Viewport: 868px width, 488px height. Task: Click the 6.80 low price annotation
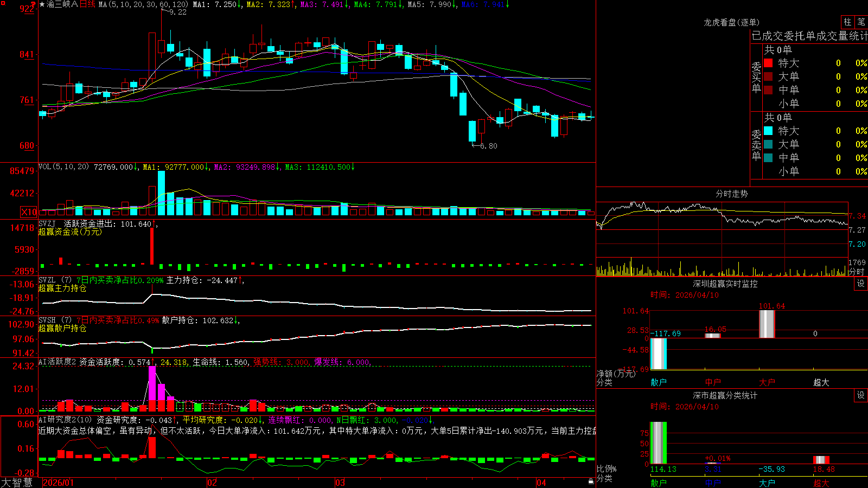489,146
